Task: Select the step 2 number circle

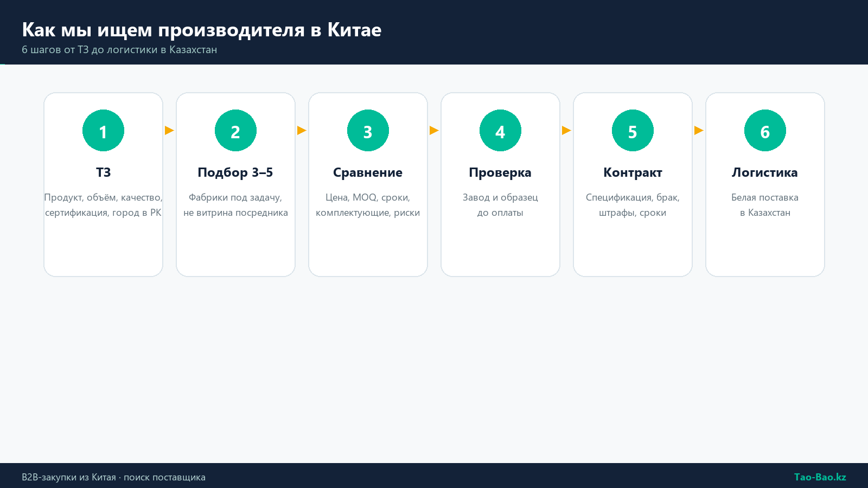Action: pos(235,131)
